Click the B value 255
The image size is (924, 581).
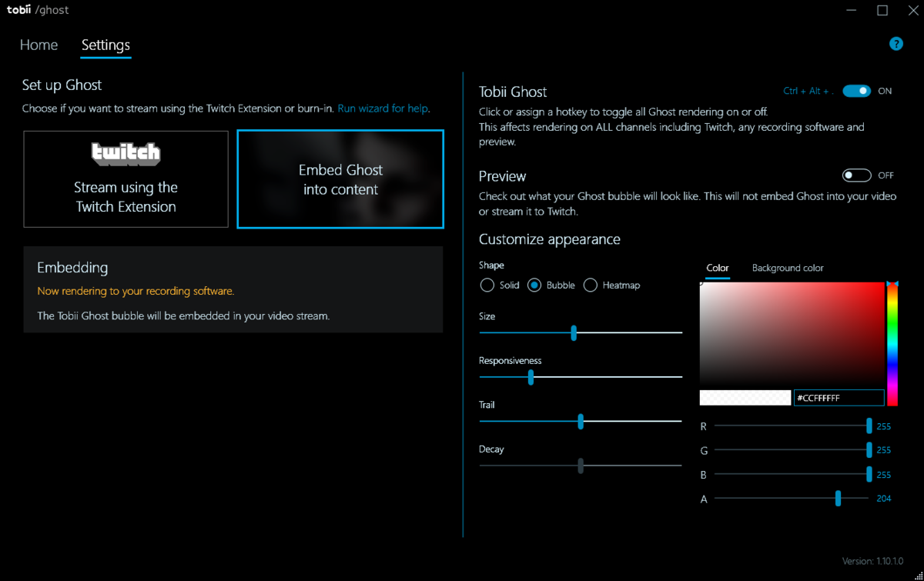click(x=884, y=475)
